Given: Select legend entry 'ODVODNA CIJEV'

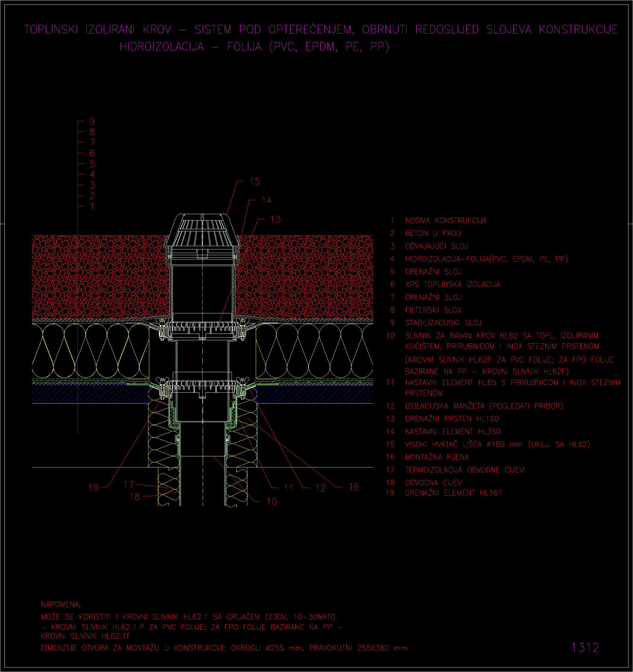Looking at the screenshot, I should [x=433, y=483].
